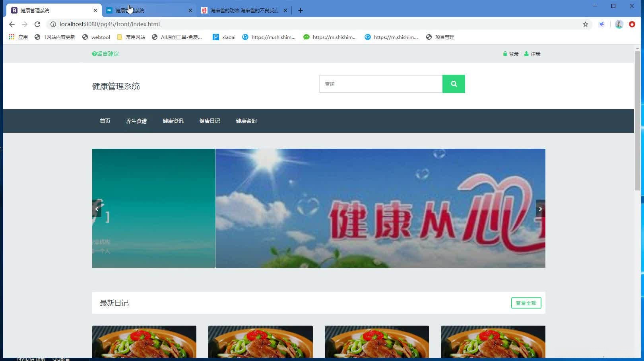Click the carousel previous arrow

(97, 208)
